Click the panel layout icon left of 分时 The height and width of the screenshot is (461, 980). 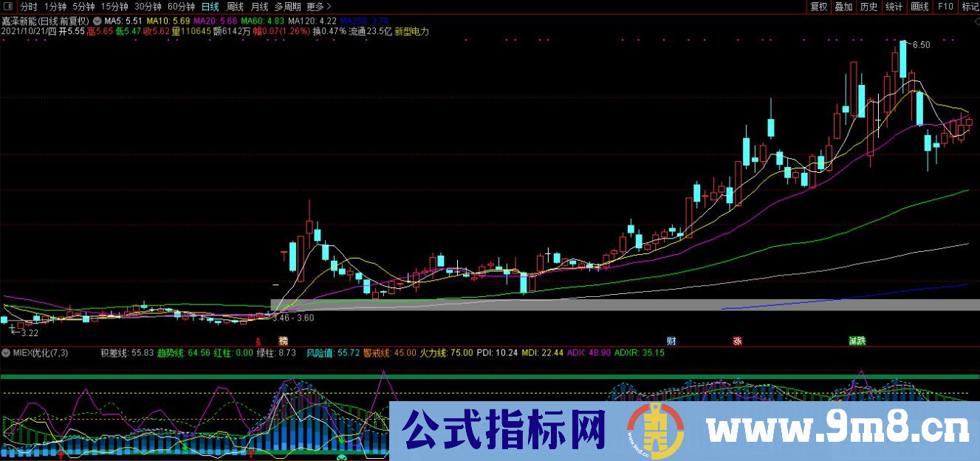click(8, 7)
